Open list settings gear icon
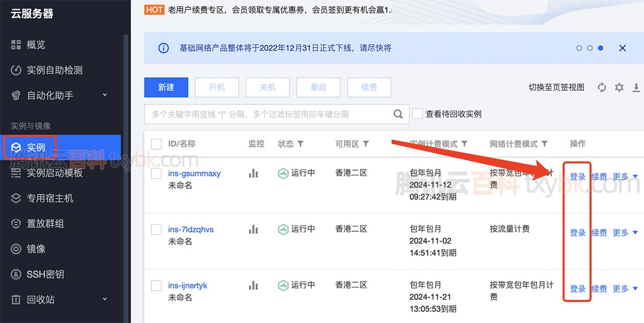This screenshot has height=323, width=644. click(x=619, y=87)
